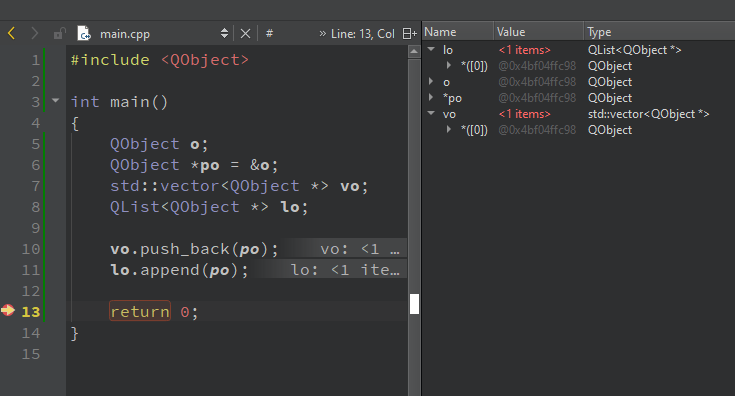Select the std::vector<QObject *> type cell
Screen dimensions: 735x396
[649, 114]
